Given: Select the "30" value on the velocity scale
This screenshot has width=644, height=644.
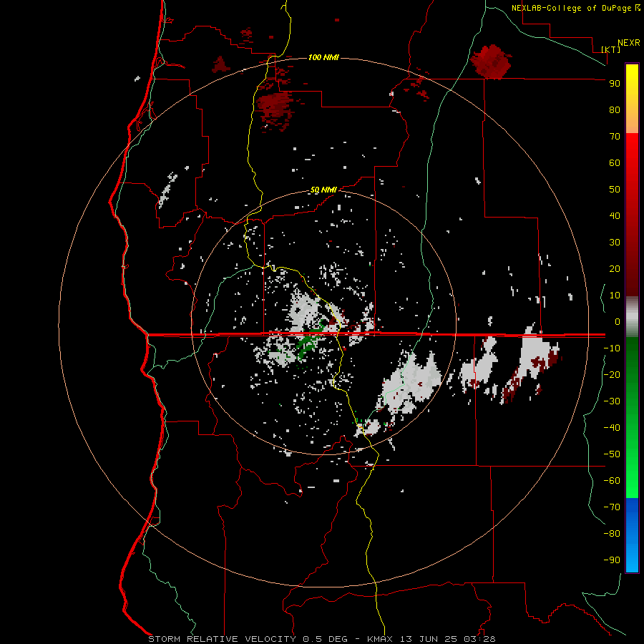Looking at the screenshot, I should click(x=615, y=243).
